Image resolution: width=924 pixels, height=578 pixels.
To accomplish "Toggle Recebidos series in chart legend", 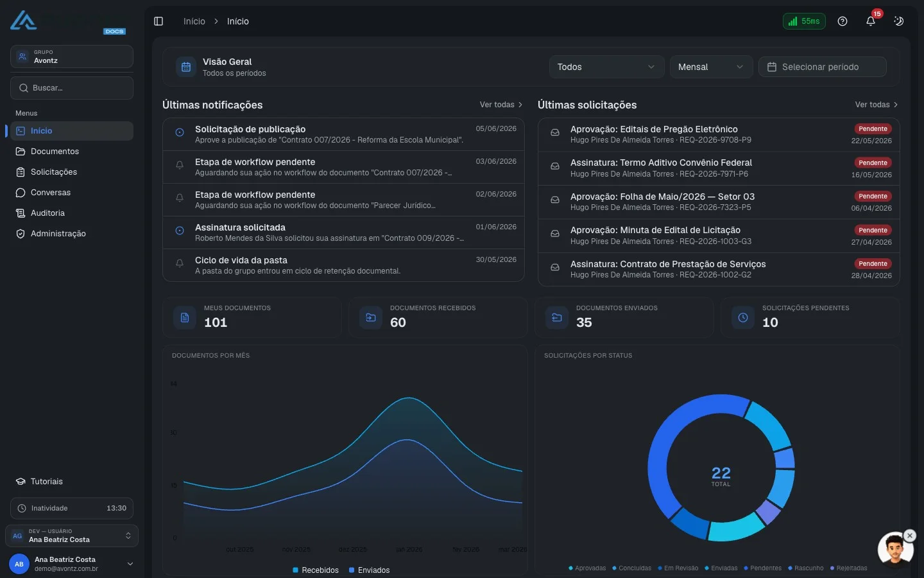I will pos(316,570).
